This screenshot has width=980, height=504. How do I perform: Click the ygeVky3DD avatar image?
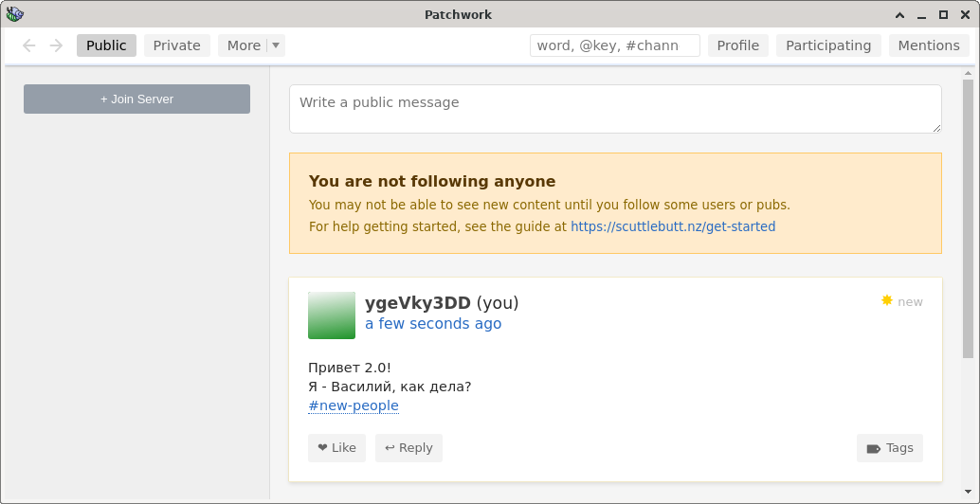(x=332, y=315)
